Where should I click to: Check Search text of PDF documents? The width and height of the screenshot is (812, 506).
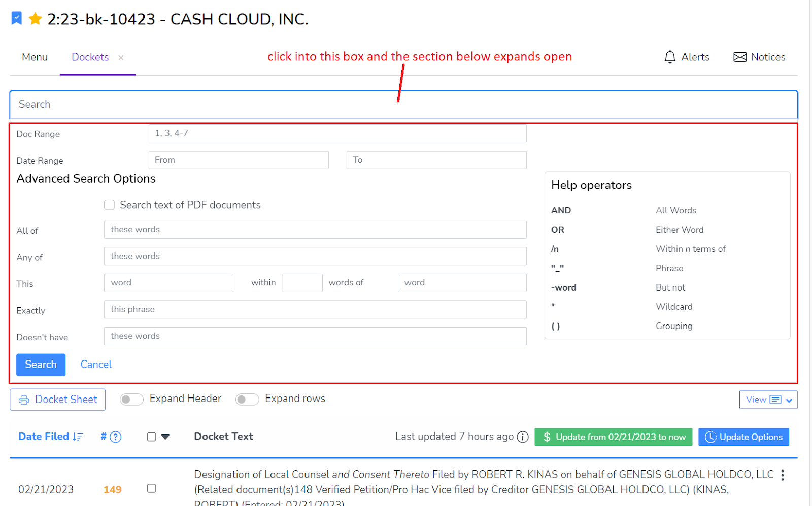pos(109,205)
